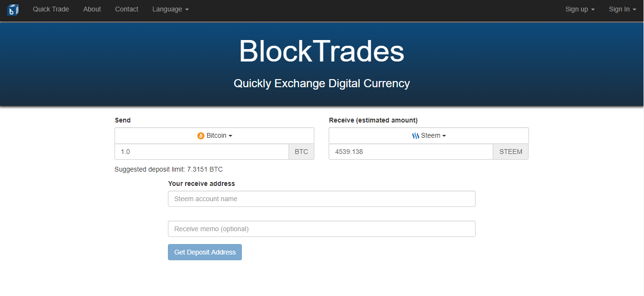Click the send amount field showing 1.0
644x296 pixels.
202,152
